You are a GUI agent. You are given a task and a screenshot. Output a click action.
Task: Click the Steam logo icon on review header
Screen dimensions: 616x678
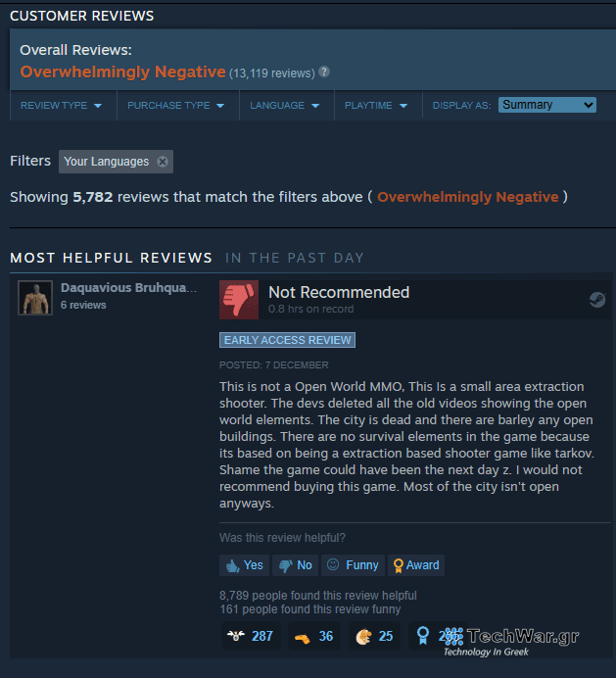coord(597,300)
